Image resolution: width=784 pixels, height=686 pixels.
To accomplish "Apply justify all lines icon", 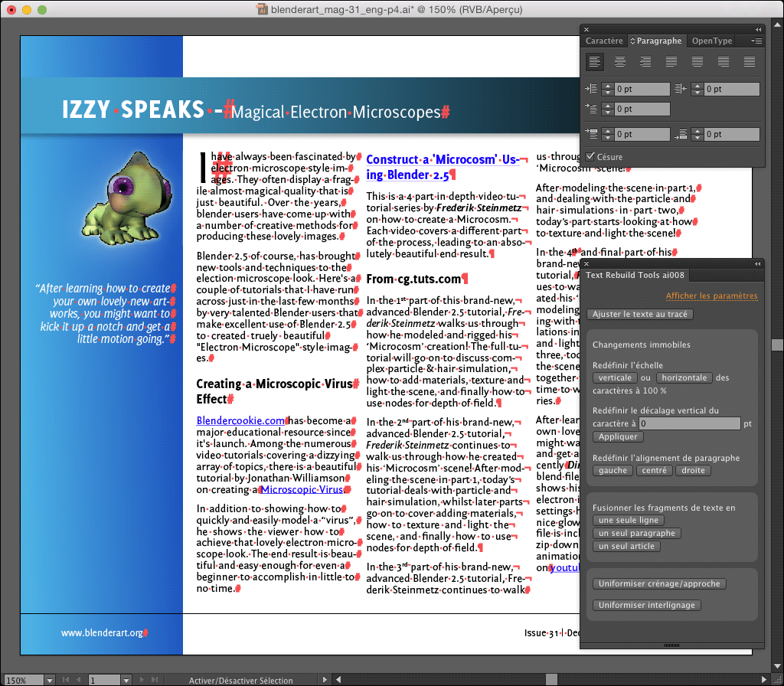I will pyautogui.click(x=750, y=62).
